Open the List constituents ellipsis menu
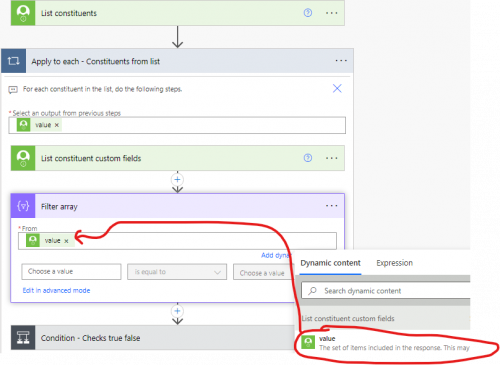The width and height of the screenshot is (500, 365). 332,13
